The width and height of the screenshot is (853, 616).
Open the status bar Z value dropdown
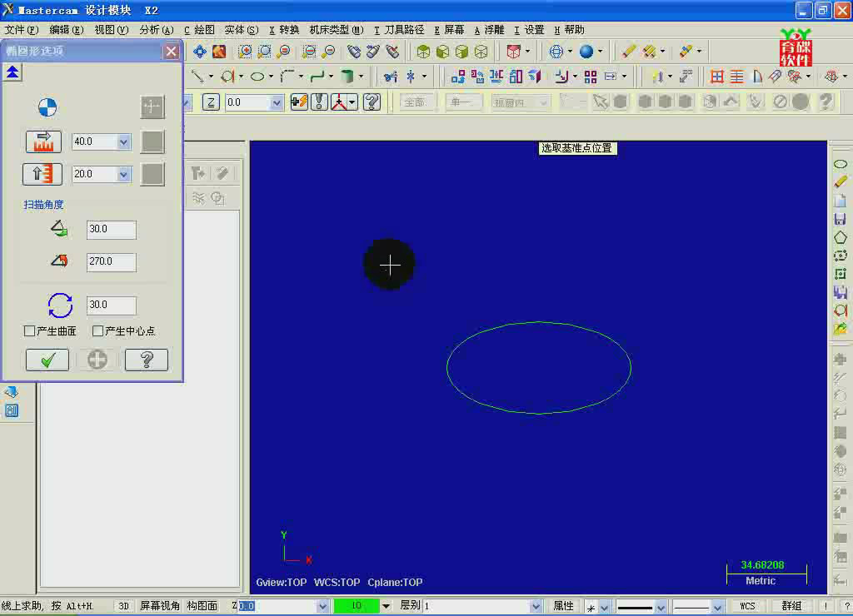click(322, 606)
